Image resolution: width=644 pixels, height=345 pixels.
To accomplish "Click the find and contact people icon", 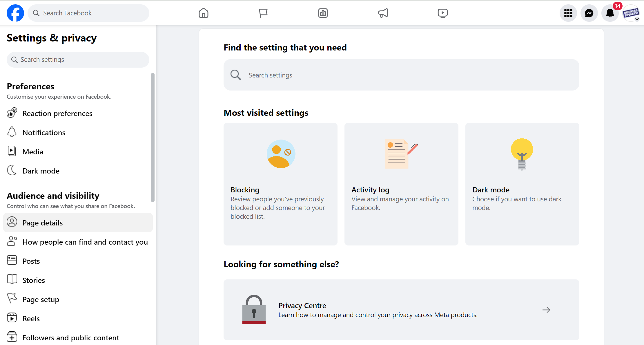I will point(12,241).
